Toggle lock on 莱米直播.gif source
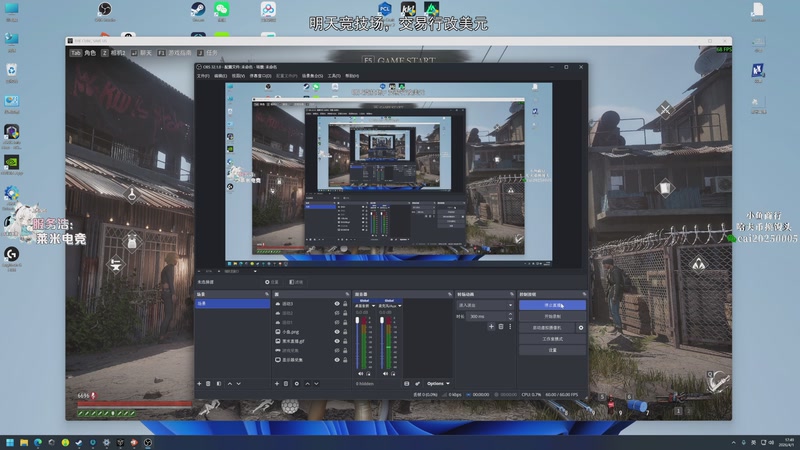 coord(345,341)
